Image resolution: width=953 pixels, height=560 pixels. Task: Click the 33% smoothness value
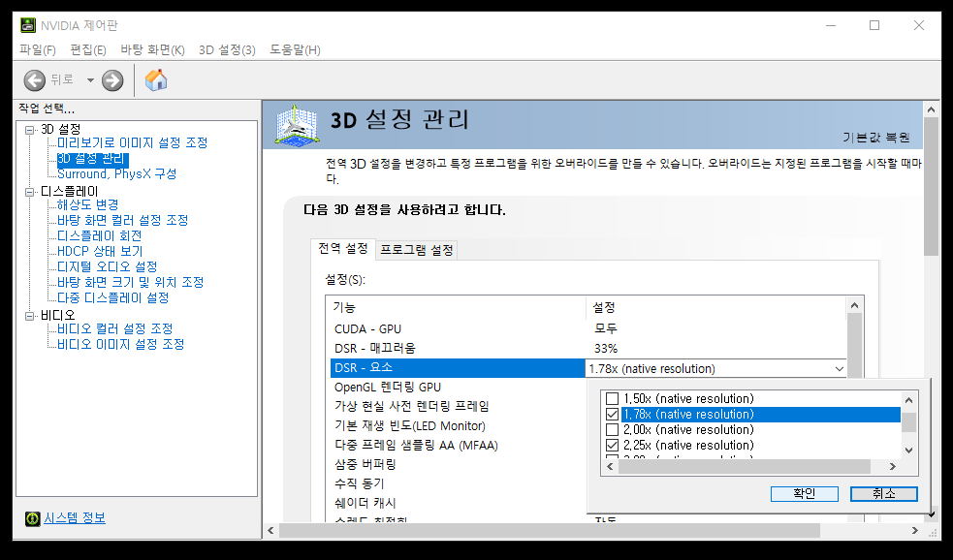[606, 349]
